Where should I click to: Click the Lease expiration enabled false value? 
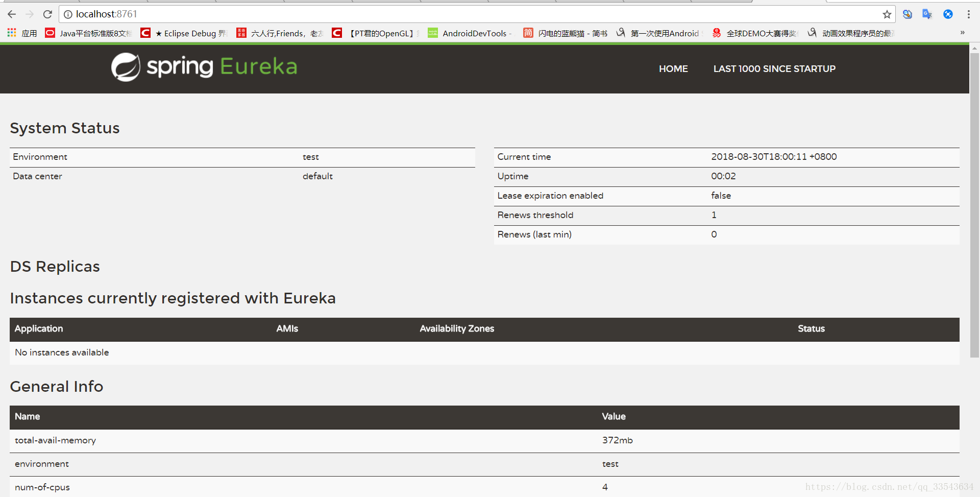click(721, 196)
